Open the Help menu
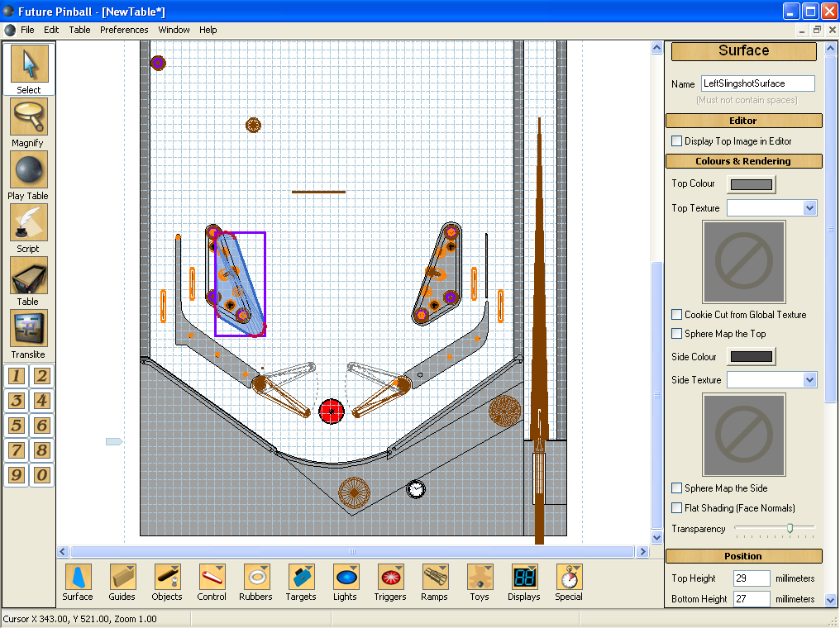Screen dimensions: 840x628 [208, 30]
